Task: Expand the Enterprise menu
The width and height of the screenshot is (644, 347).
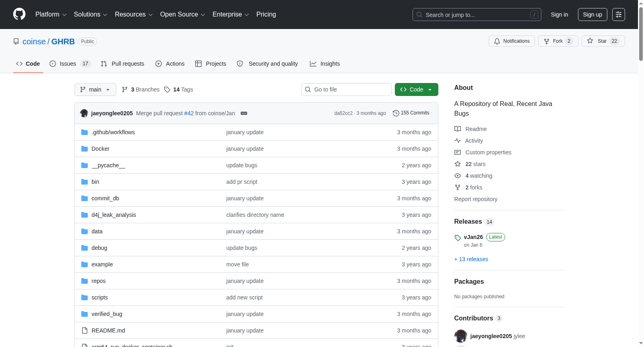Action: coord(231,15)
